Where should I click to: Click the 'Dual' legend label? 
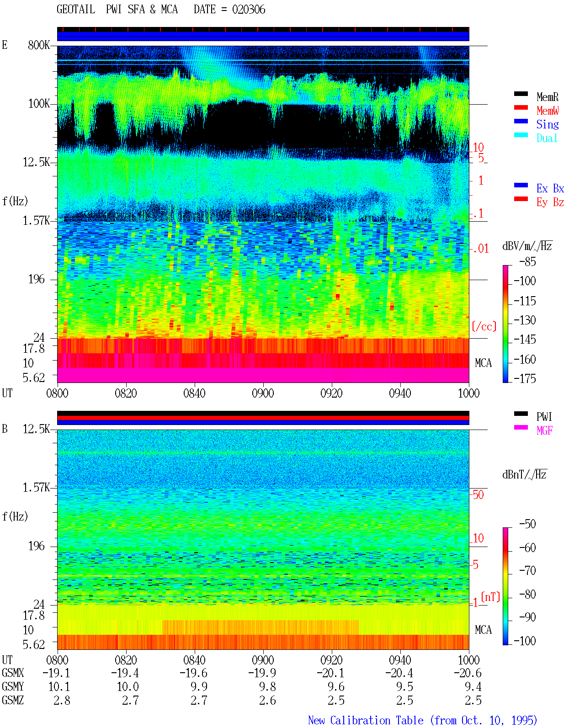coord(548,138)
